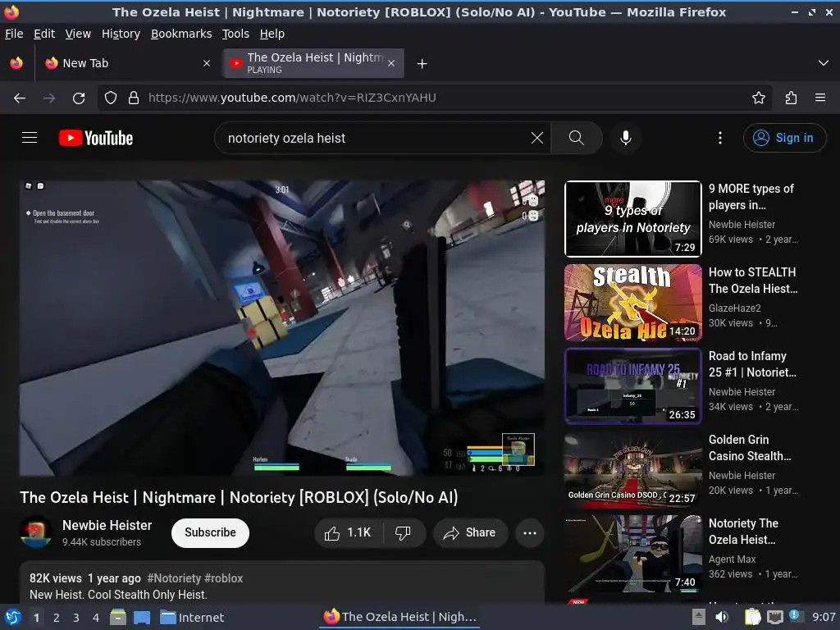Follow the #Notoriety hashtag

(174, 578)
